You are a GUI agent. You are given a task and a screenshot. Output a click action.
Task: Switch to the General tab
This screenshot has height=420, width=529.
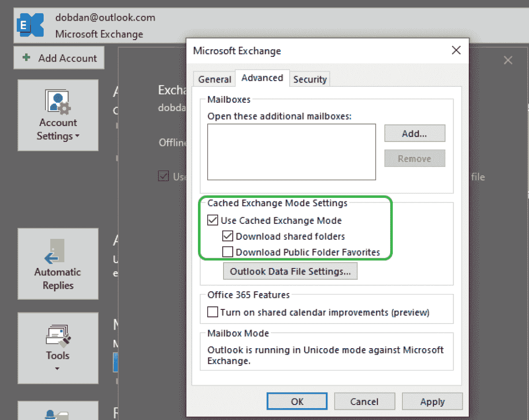point(215,79)
